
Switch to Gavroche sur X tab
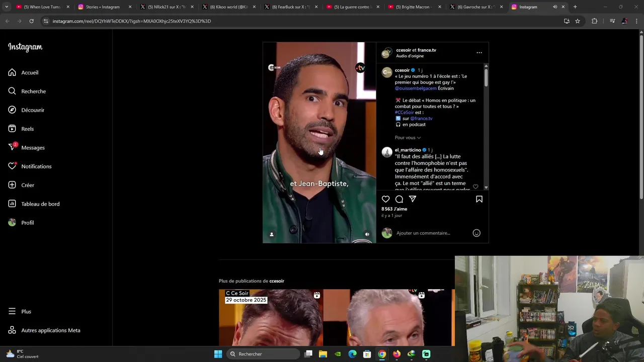point(475,7)
